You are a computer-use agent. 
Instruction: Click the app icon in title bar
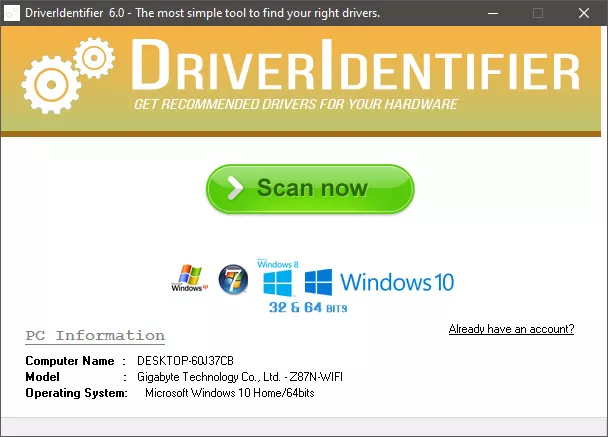coord(11,13)
